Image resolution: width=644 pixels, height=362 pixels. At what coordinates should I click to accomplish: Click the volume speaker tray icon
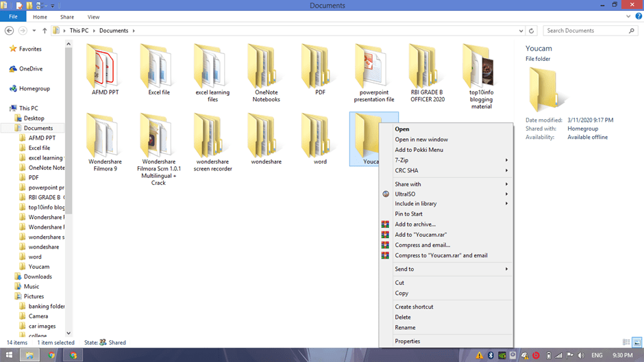tap(580, 355)
